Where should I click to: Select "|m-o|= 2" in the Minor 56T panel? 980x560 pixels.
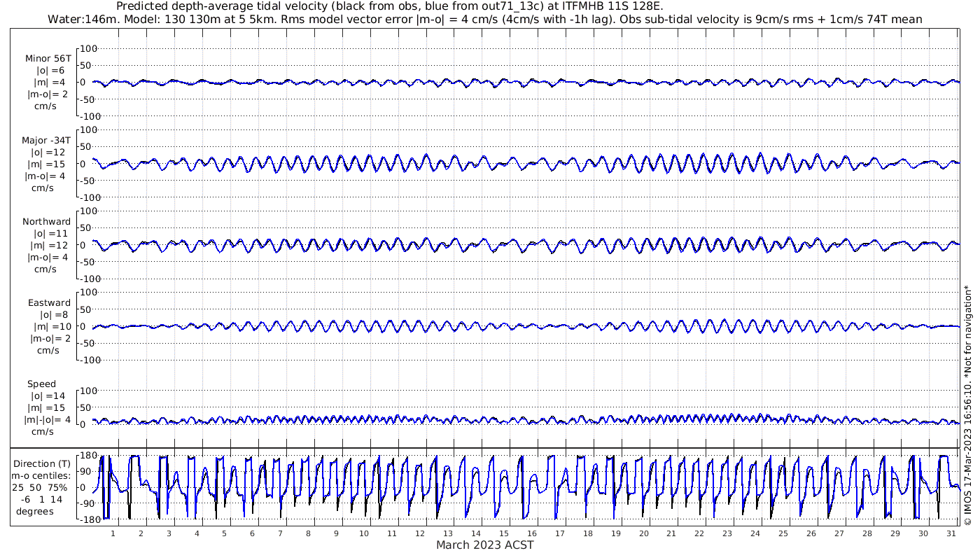pyautogui.click(x=48, y=94)
